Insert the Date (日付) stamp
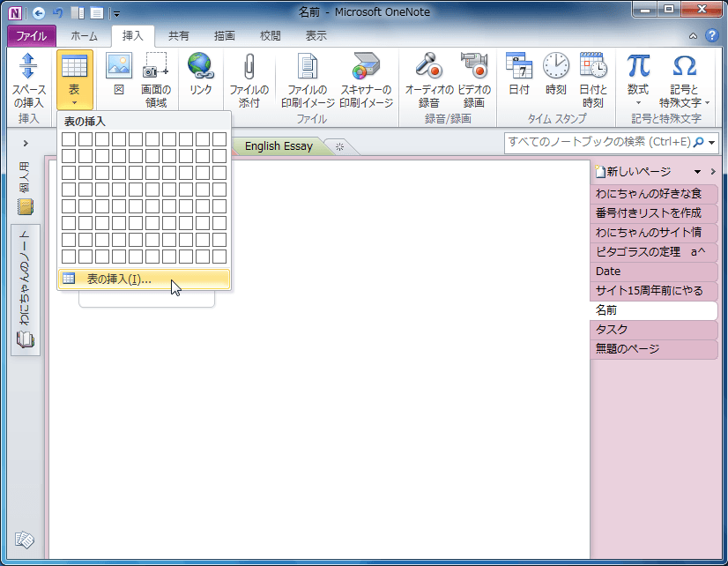 point(518,73)
